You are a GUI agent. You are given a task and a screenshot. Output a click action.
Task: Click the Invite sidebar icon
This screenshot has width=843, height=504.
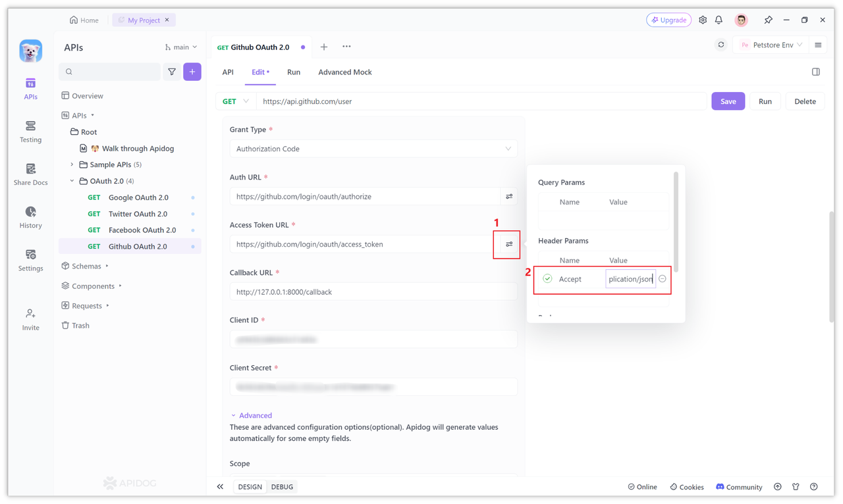pyautogui.click(x=30, y=319)
